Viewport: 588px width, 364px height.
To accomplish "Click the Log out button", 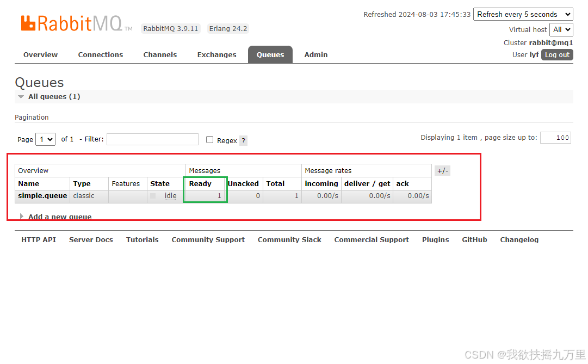I will pyautogui.click(x=557, y=55).
